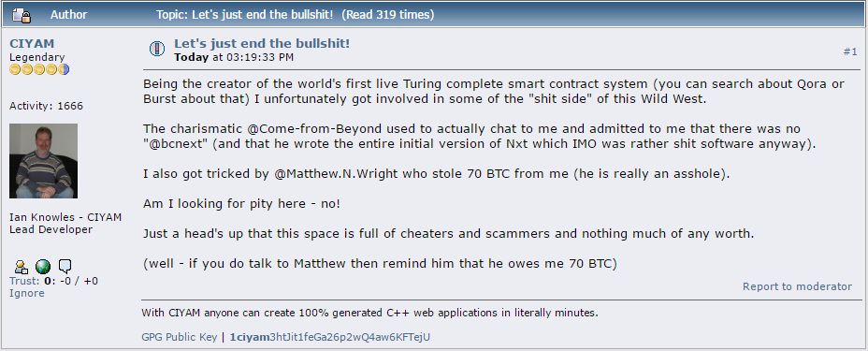Screen dimensions: 868x351
Task: Click the Author column header
Action: [68, 15]
